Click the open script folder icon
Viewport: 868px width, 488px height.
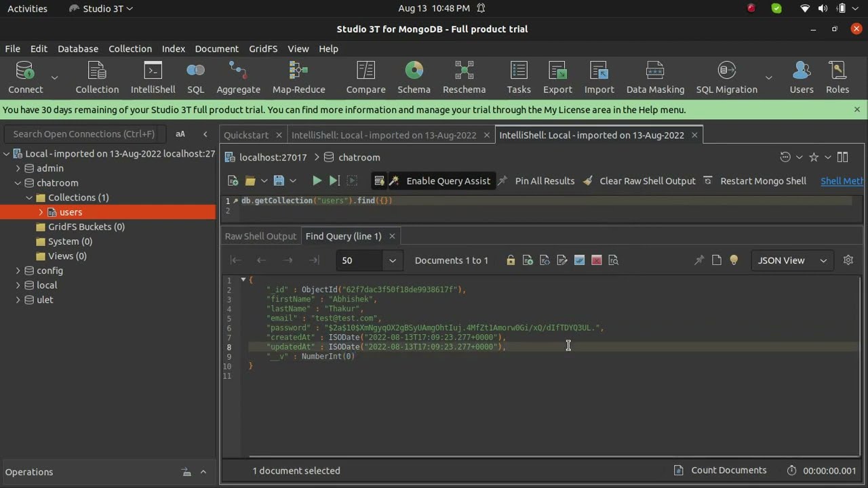250,181
